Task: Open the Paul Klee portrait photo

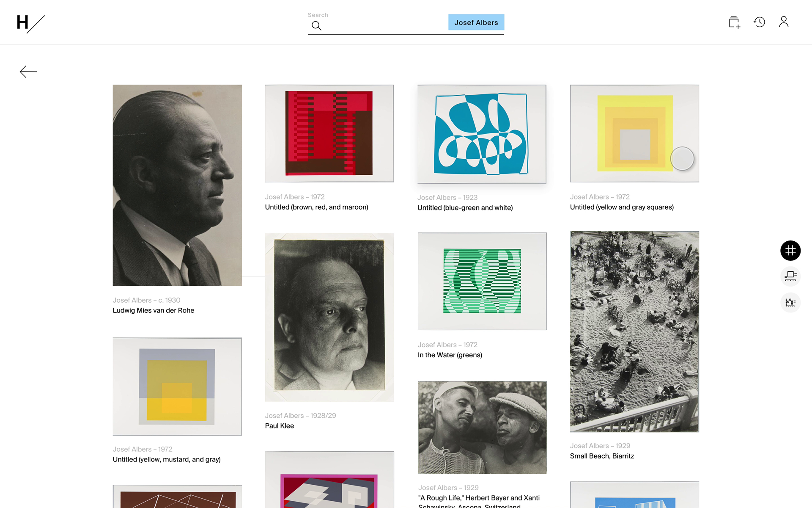Action: click(329, 317)
